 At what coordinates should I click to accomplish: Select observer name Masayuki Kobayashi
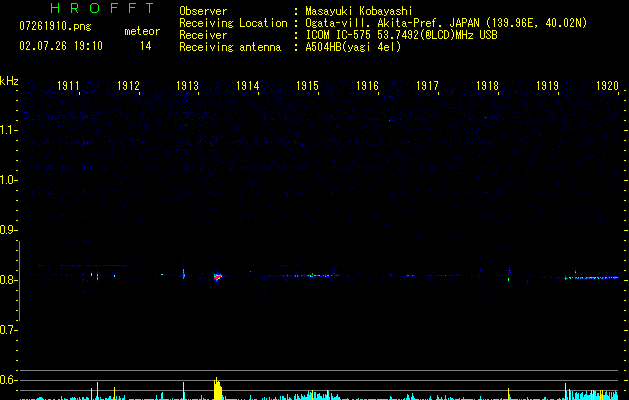[359, 11]
